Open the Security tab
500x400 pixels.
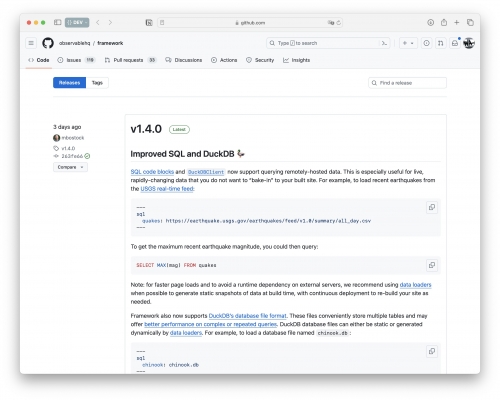(260, 60)
